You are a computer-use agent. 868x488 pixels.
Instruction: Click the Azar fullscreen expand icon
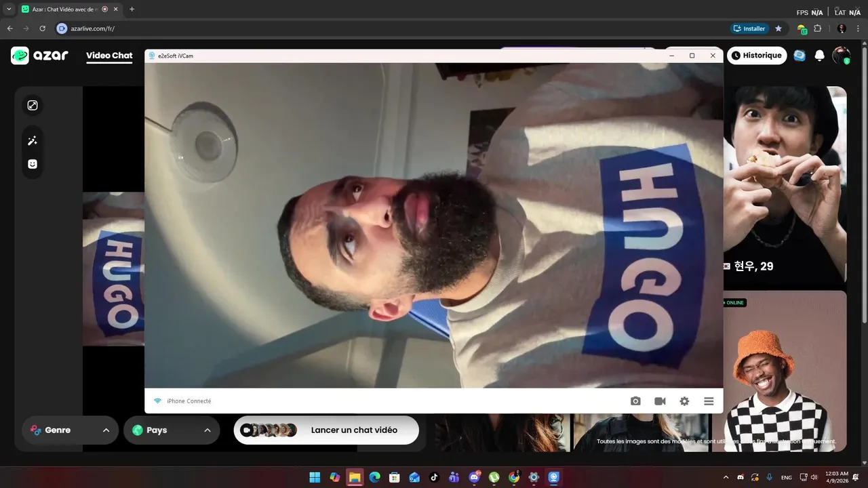(33, 105)
